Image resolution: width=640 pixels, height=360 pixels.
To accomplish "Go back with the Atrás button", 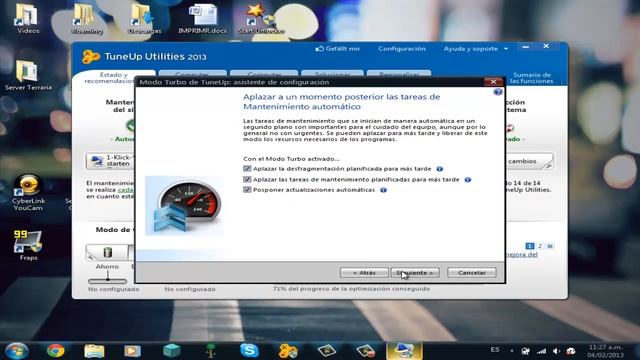I will click(364, 273).
